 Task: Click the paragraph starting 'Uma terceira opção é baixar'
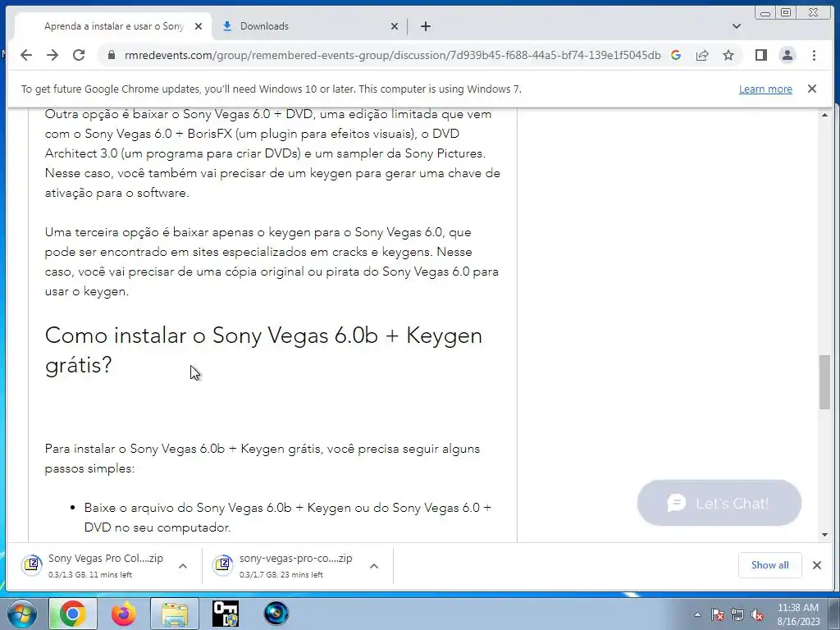(x=272, y=262)
